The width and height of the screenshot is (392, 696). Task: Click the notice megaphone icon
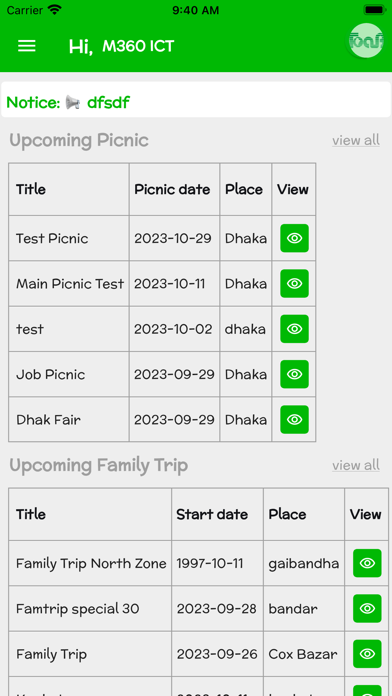73,103
